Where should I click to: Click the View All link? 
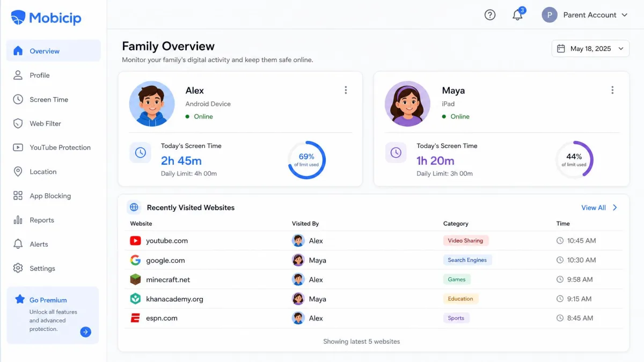click(x=594, y=208)
